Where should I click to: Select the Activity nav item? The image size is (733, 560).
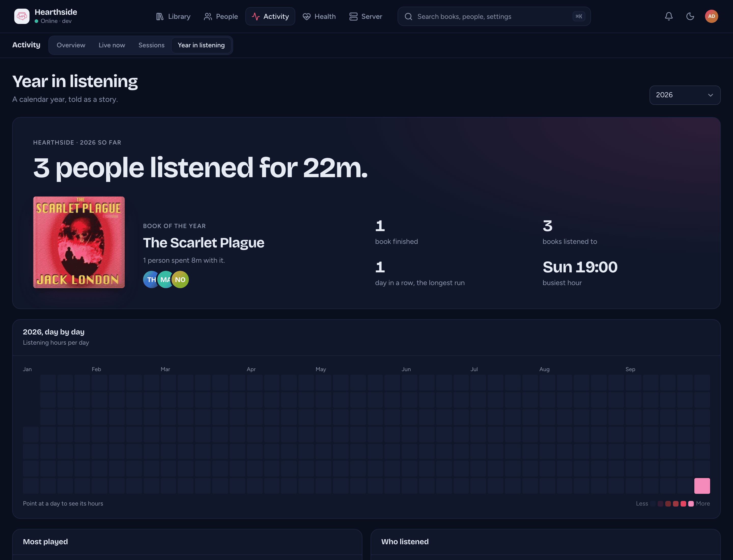pos(270,16)
